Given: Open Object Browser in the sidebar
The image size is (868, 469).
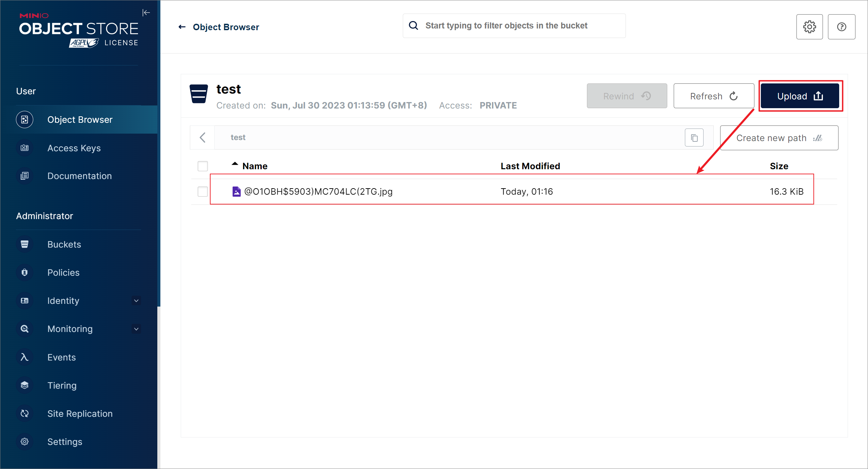Looking at the screenshot, I should (80, 119).
